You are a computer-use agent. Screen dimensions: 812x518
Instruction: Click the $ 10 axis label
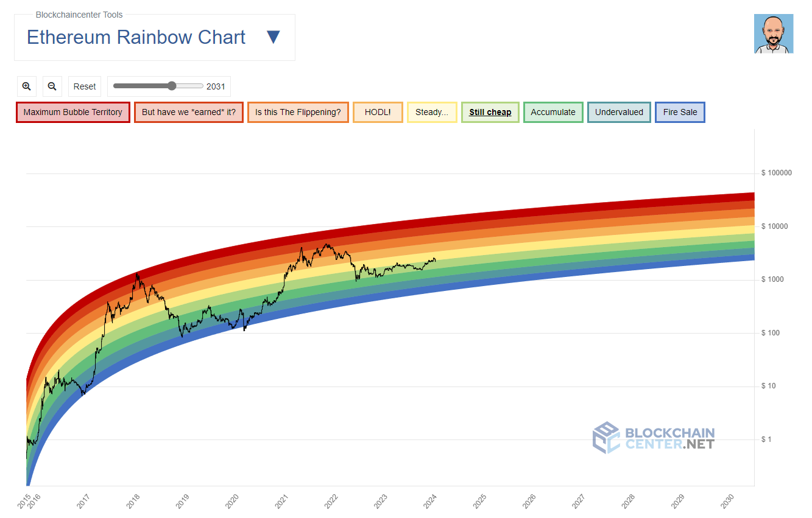point(769,386)
